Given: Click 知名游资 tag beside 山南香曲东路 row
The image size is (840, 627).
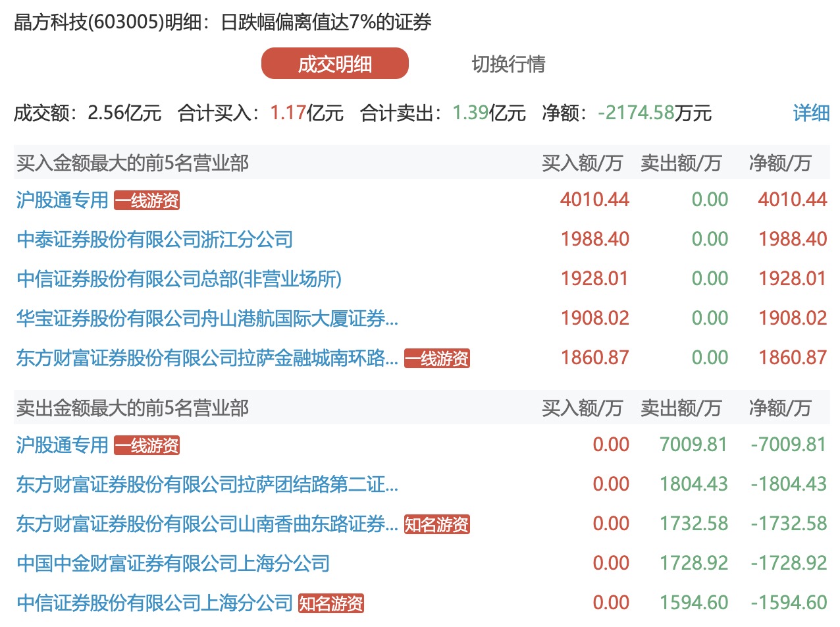Looking at the screenshot, I should point(437,525).
